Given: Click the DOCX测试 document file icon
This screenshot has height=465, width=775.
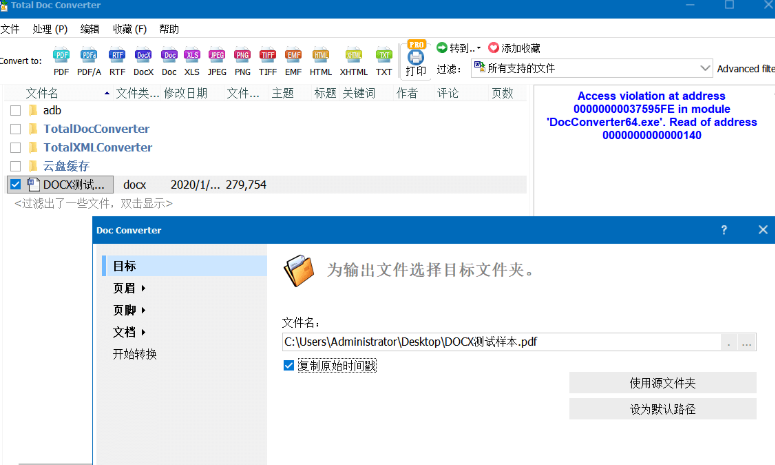Looking at the screenshot, I should coord(33,184).
